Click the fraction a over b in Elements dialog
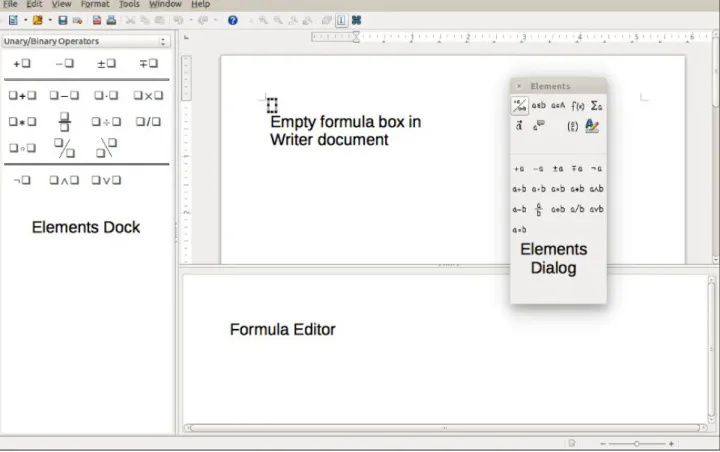 [539, 209]
